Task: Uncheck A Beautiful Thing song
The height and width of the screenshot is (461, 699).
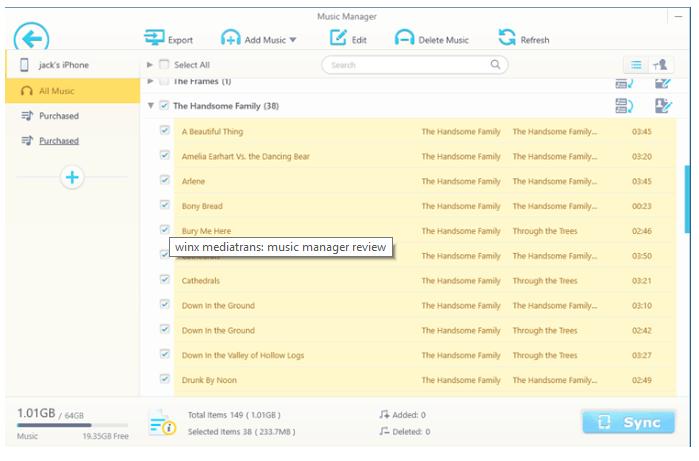Action: pos(165,131)
